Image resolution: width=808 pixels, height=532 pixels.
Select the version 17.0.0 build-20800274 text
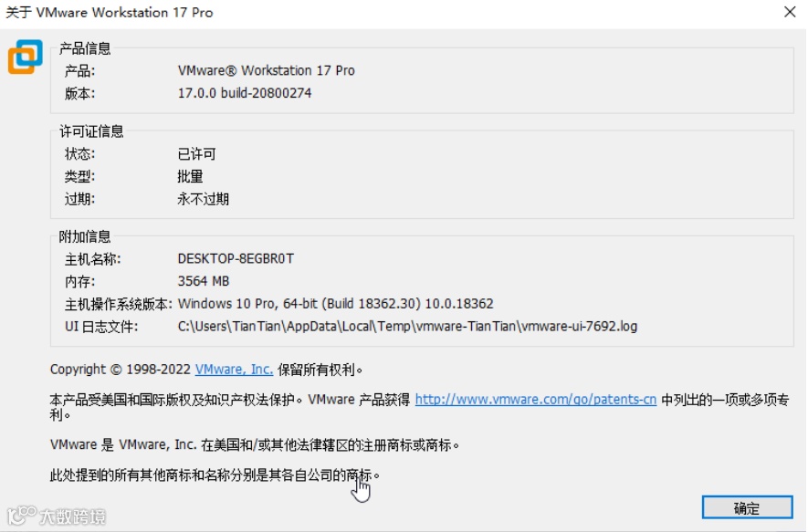[245, 93]
